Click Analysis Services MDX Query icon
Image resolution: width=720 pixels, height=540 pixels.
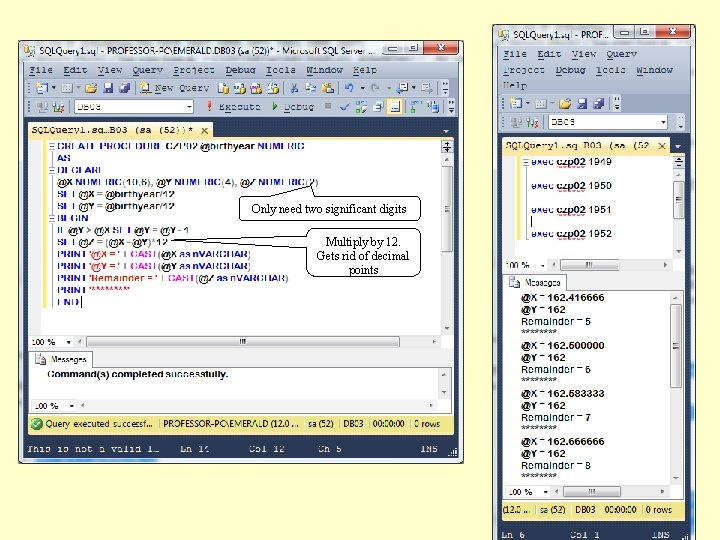240,88
